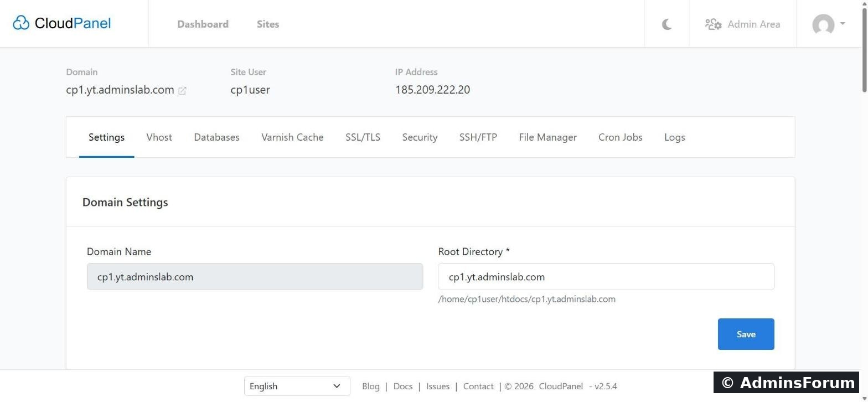
Task: Click the v2.5.4 version text
Action: [x=606, y=386]
